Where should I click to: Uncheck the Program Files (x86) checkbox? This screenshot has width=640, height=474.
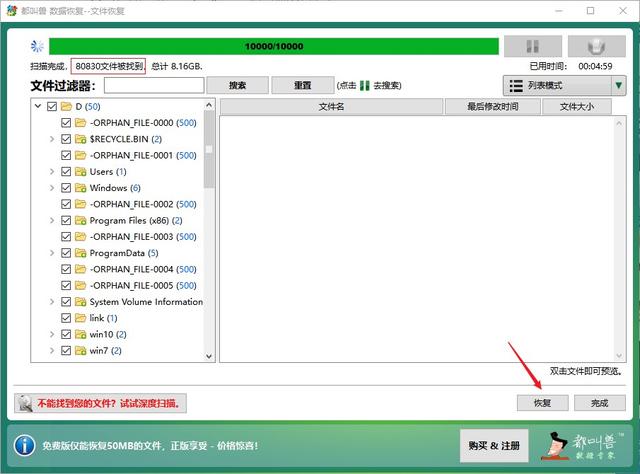66,220
